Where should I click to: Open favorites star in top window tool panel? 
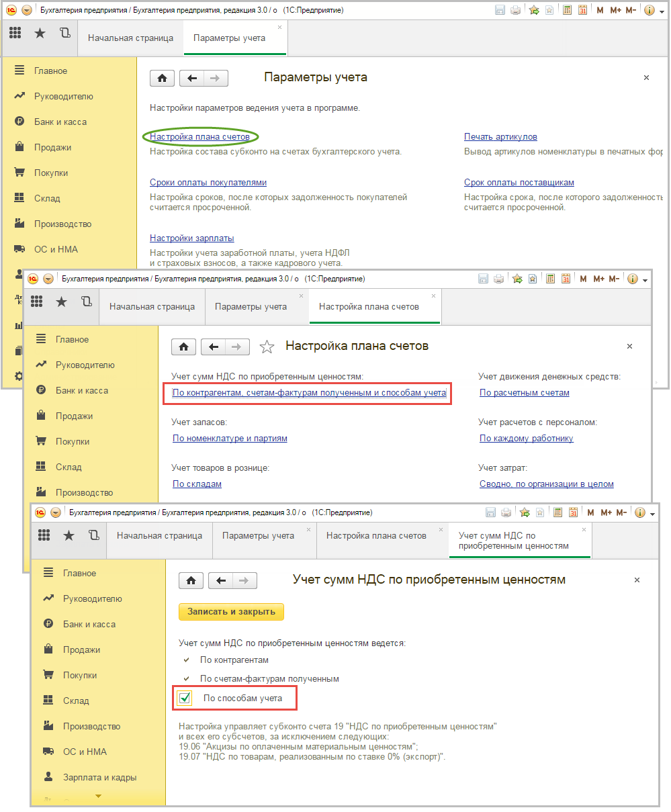coord(40,33)
